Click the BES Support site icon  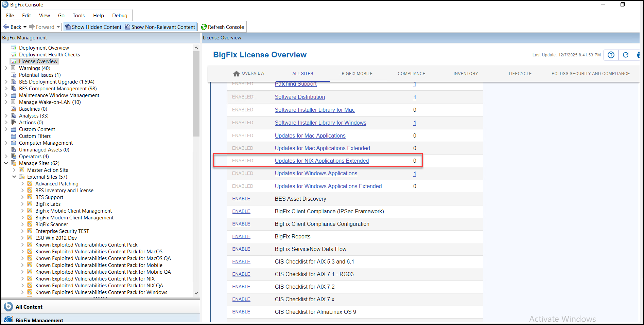pyautogui.click(x=30, y=197)
